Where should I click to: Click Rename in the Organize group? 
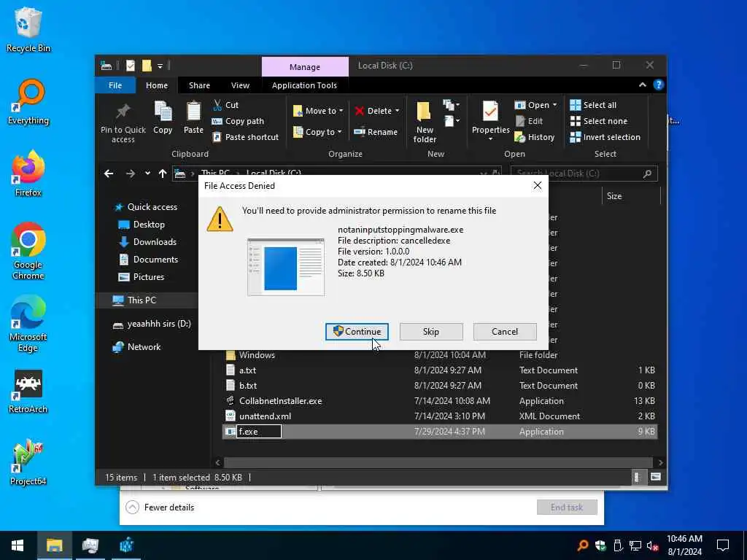click(376, 132)
